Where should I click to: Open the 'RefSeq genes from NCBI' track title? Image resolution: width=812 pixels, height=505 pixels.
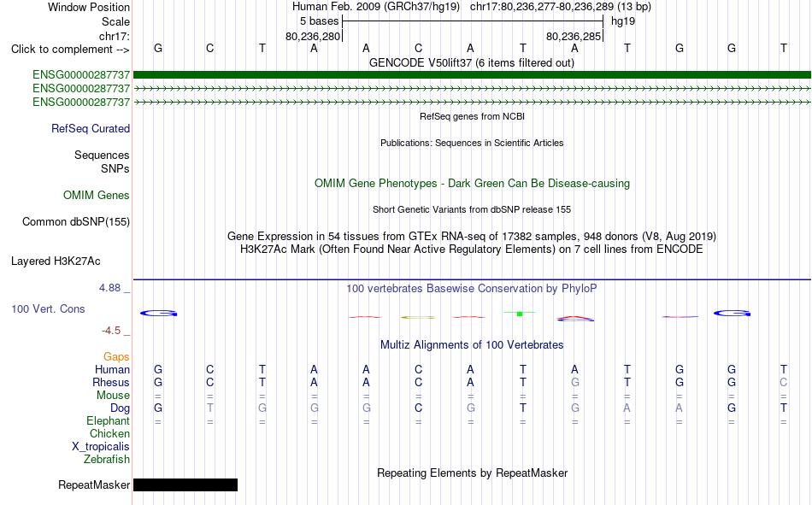(473, 116)
